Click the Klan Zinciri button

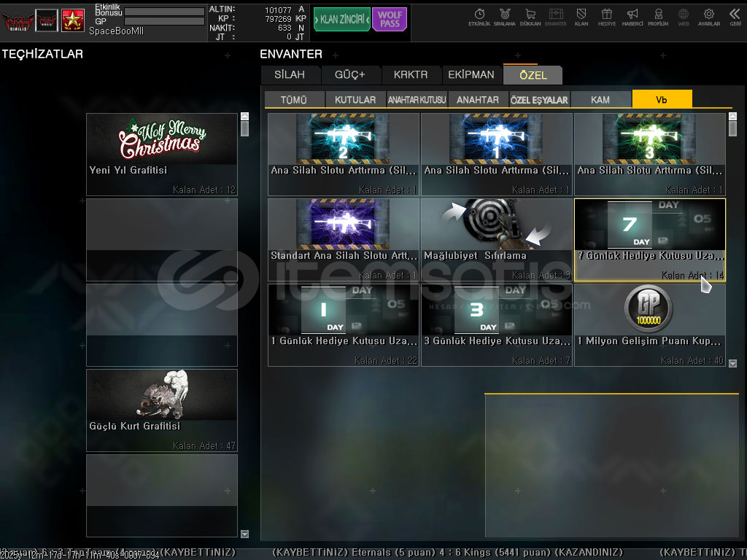(341, 19)
